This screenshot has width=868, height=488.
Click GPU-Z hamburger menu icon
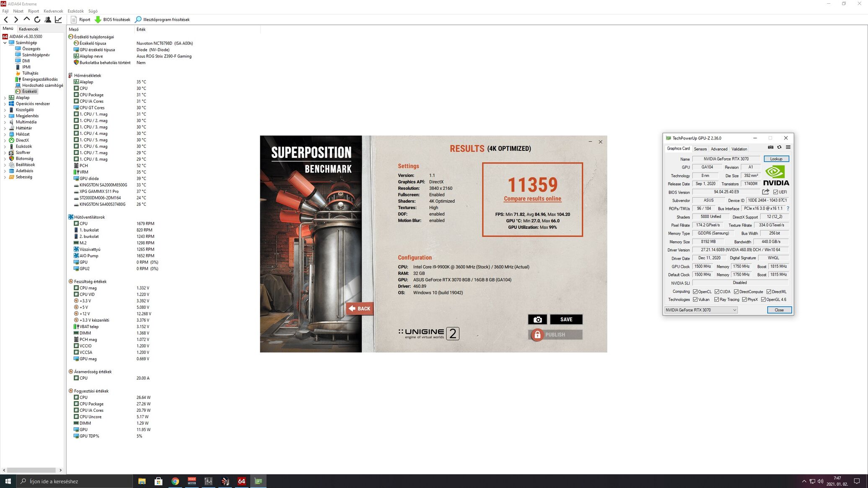[788, 147]
